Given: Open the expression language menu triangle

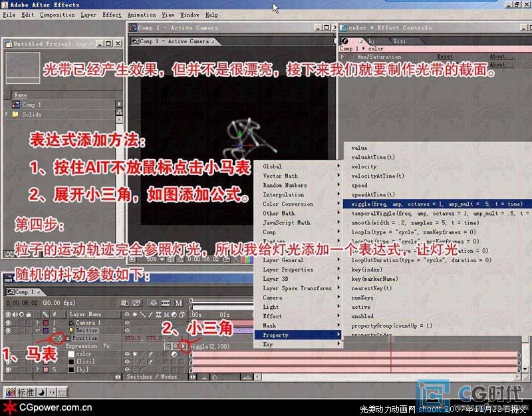Looking at the screenshot, I should pos(184,346).
